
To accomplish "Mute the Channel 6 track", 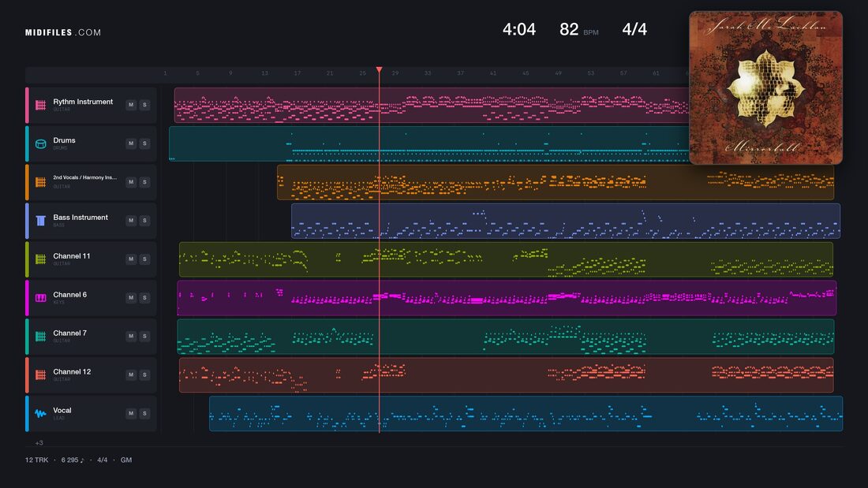I will (131, 298).
